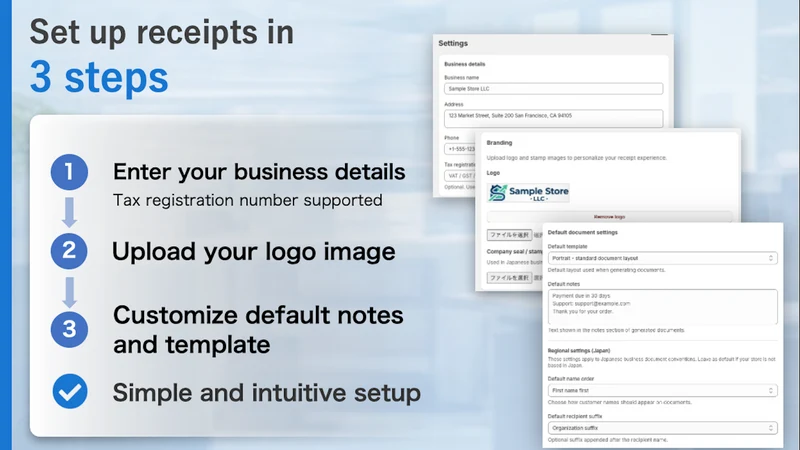
Task: Click the "Simple and intuitive setup" text
Action: [267, 393]
